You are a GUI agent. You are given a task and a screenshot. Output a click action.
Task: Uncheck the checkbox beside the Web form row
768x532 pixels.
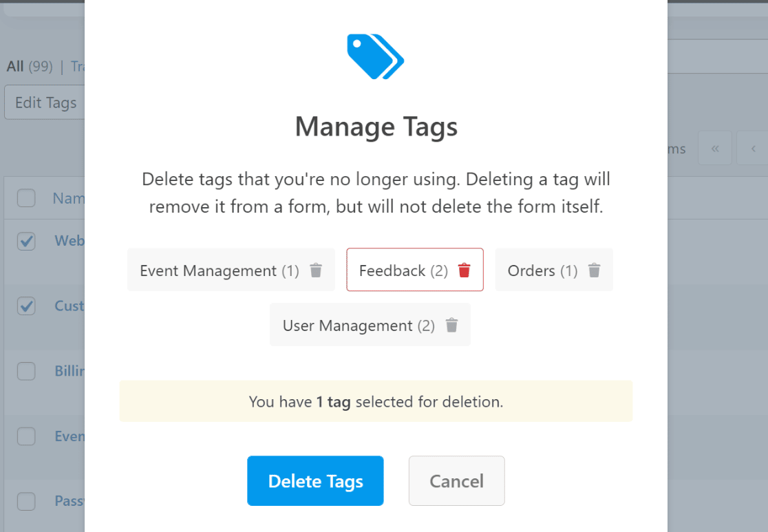(x=26, y=241)
